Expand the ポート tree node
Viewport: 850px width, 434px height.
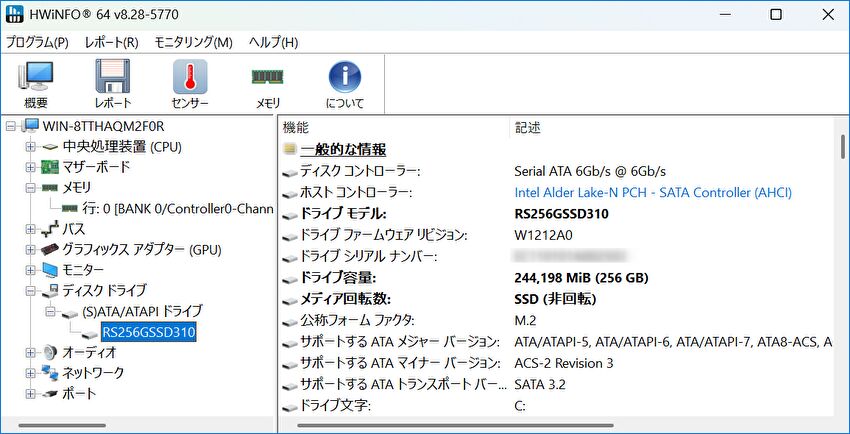click(30, 394)
